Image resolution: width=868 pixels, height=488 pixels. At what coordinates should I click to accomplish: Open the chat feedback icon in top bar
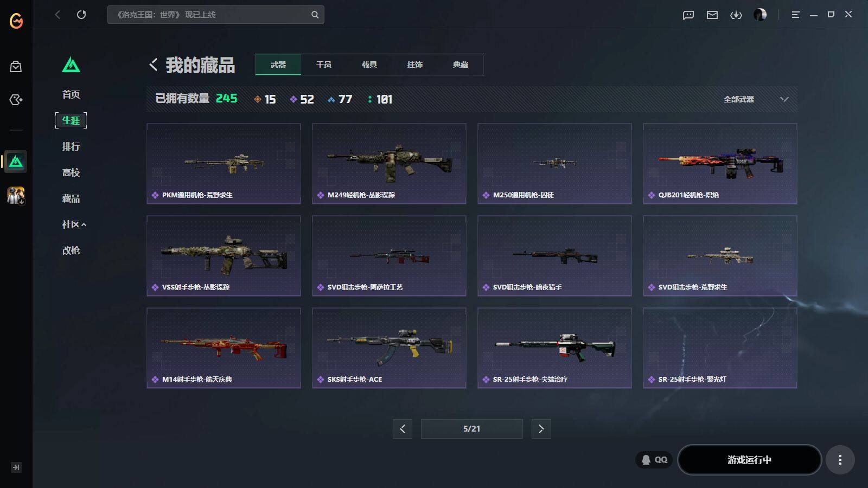pos(688,15)
